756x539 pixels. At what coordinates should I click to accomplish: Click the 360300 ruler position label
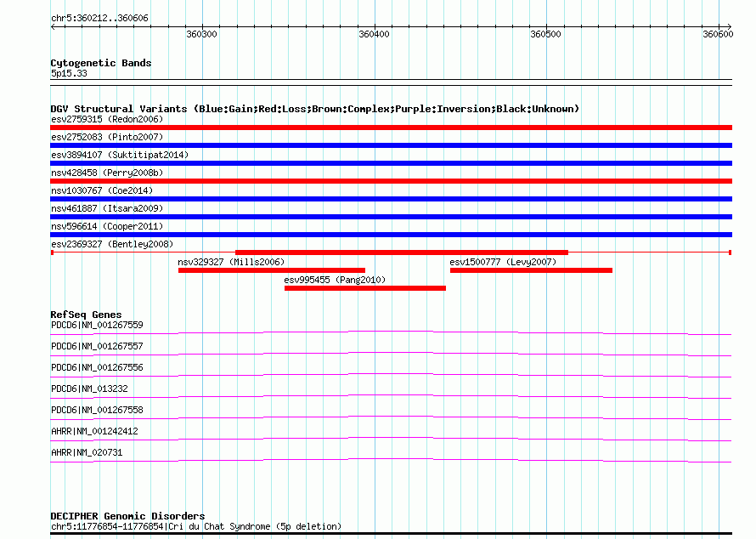pos(201,34)
